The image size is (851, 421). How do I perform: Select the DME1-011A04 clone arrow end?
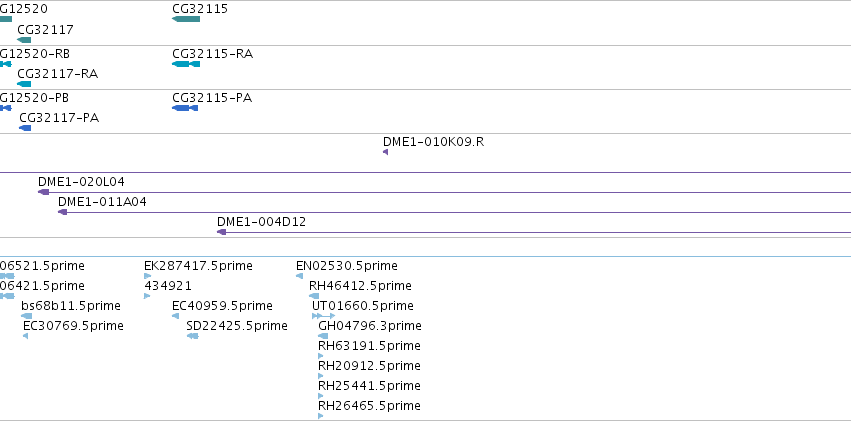point(62,212)
